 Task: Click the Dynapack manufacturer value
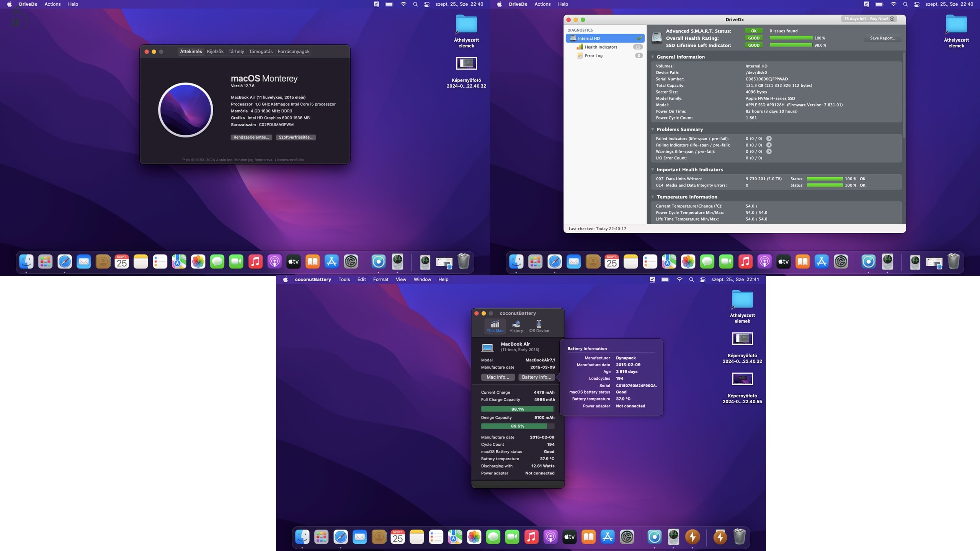coord(626,358)
